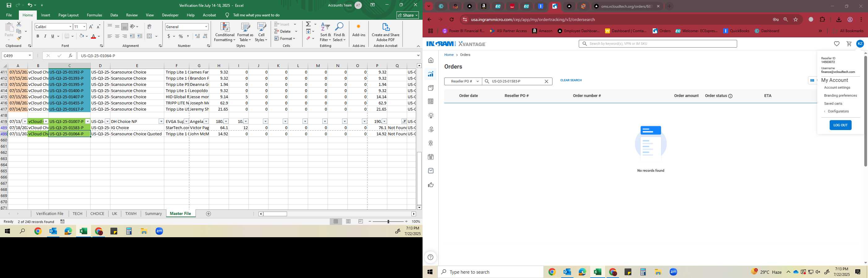
Task: Click the LOG OUT button
Action: click(840, 125)
